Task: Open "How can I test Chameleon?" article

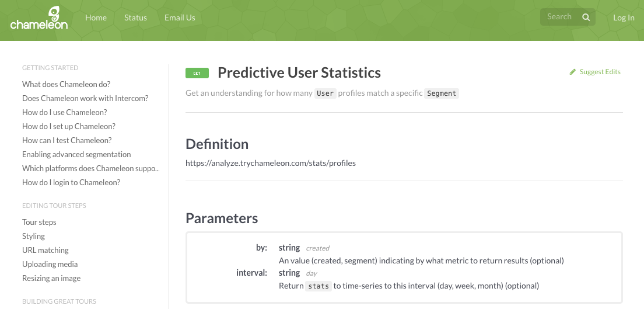Action: (67, 140)
